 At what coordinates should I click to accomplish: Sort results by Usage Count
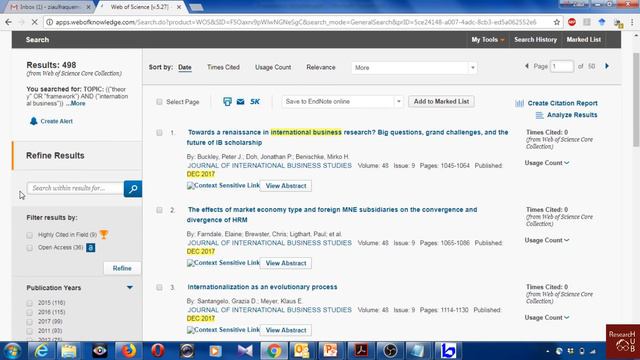pos(273,67)
